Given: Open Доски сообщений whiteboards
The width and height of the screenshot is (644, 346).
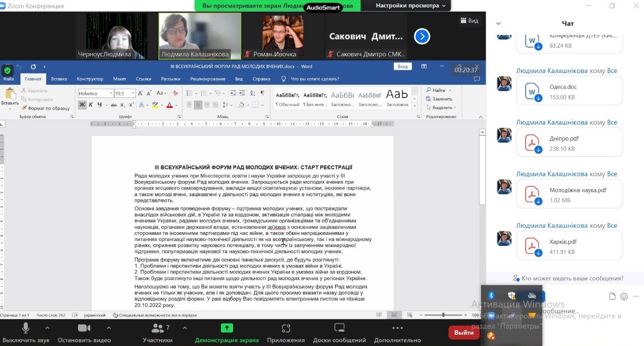Looking at the screenshot, I should click(339, 332).
